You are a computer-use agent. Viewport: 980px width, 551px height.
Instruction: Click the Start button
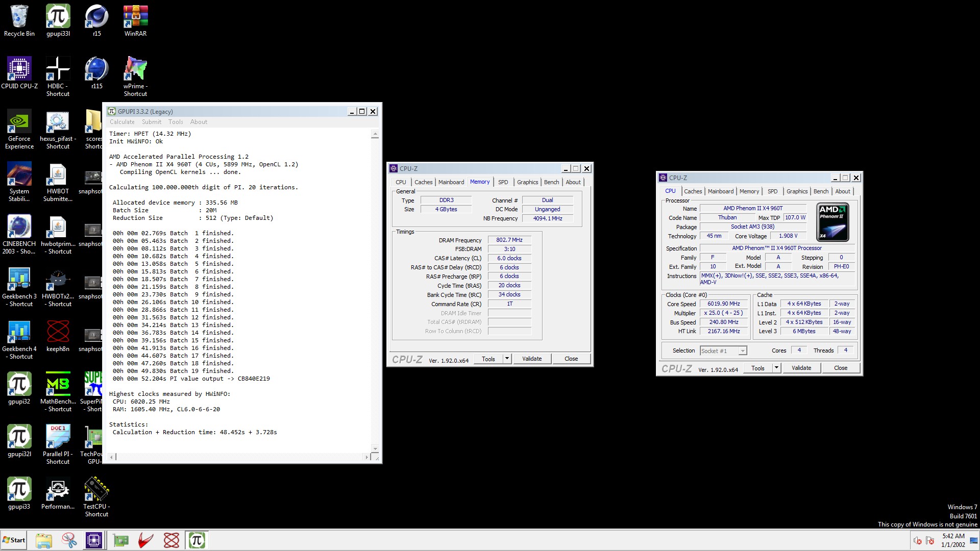[14, 540]
